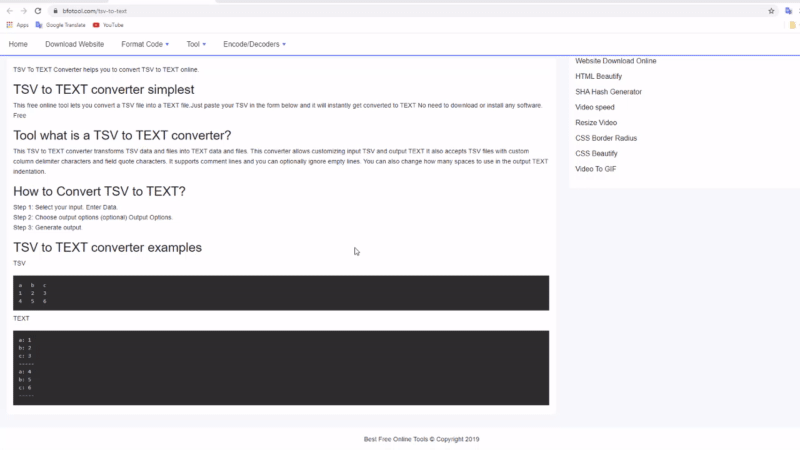Viewport: 800px width, 450px height.
Task: Open the Resize Video link
Action: pos(596,122)
